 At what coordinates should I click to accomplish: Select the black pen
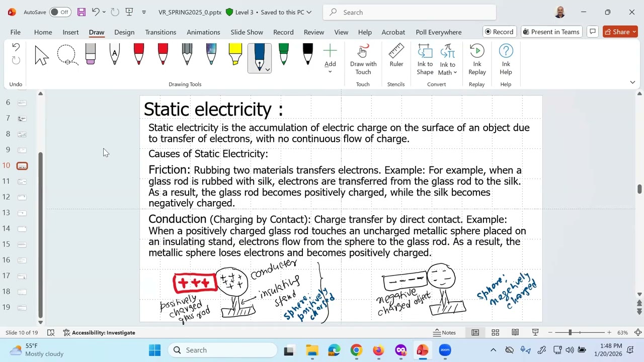(308, 54)
